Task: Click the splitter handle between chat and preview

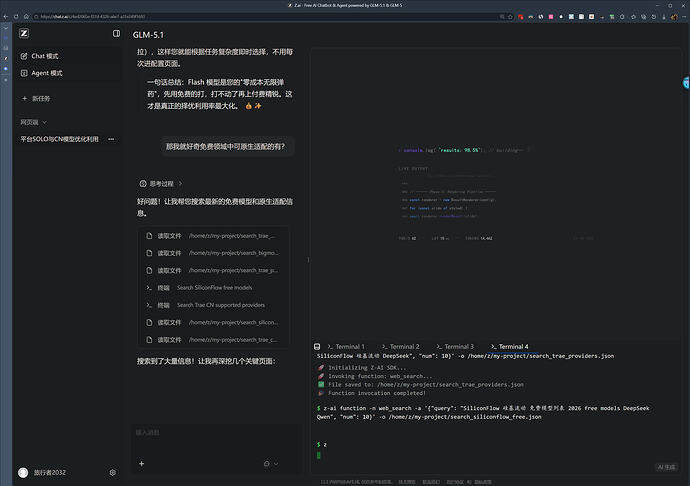Action: (308, 260)
